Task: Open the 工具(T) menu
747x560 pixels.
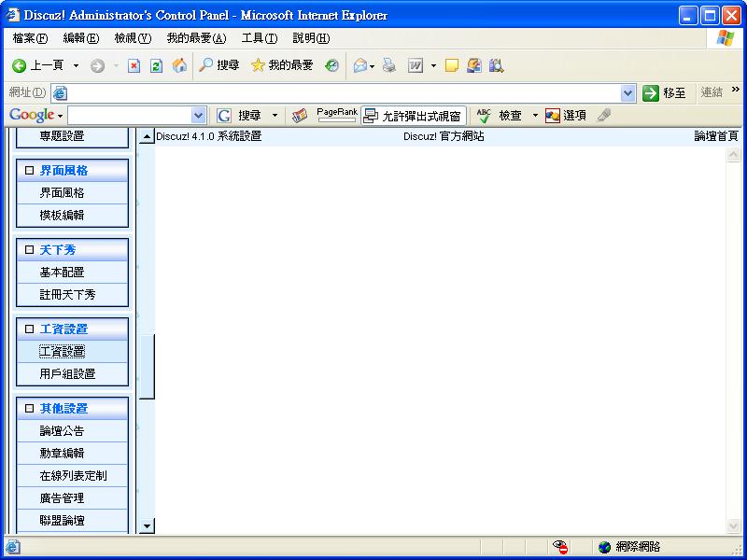Action: tap(260, 38)
